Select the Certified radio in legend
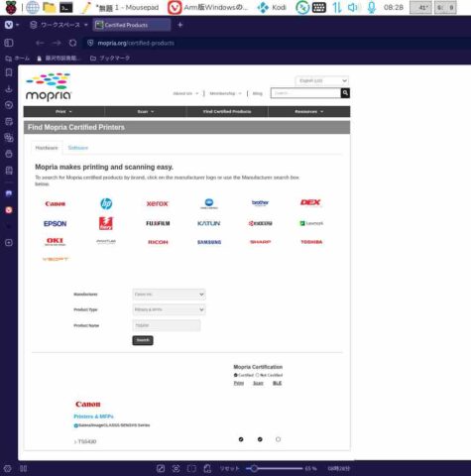The image size is (471, 476). 236,375
